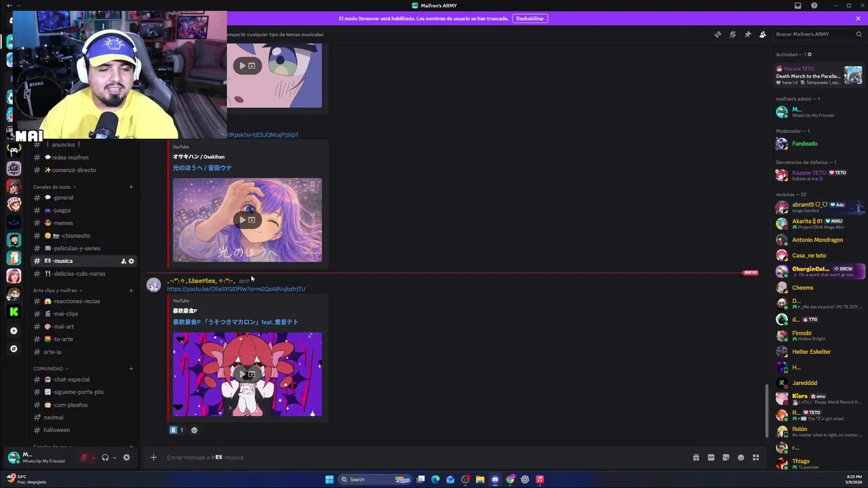The width and height of the screenshot is (868, 488).
Task: Toggle the member list icon
Action: (762, 35)
